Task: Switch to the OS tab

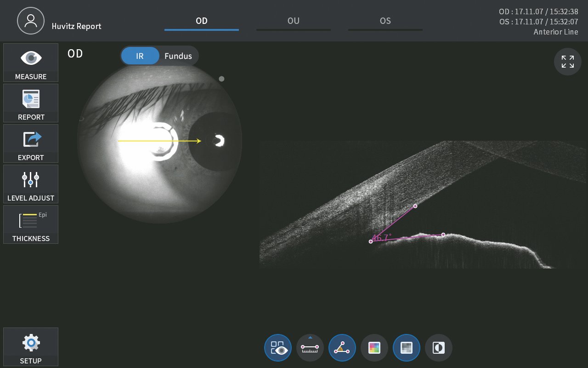Action: [385, 21]
